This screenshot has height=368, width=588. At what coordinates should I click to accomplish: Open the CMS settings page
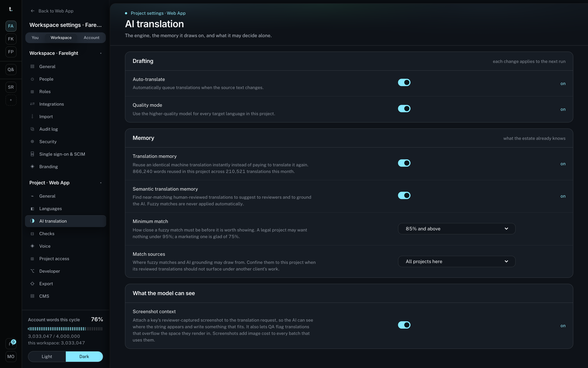coord(65,296)
